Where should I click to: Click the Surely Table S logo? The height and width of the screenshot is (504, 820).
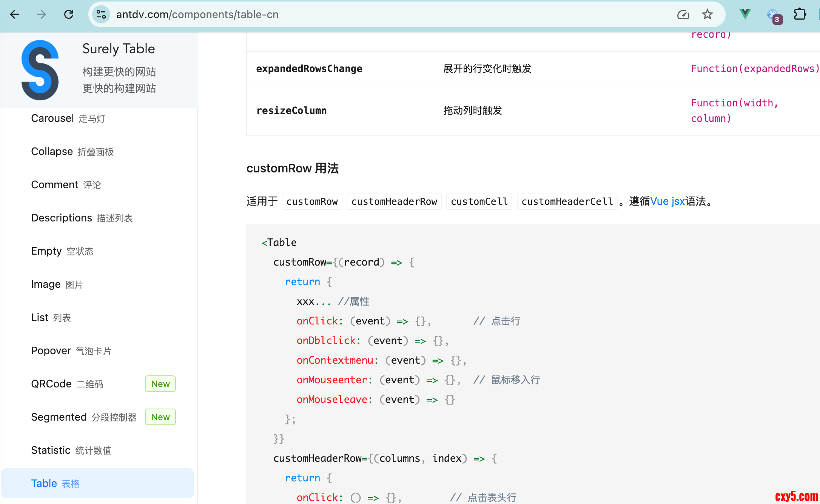point(40,70)
